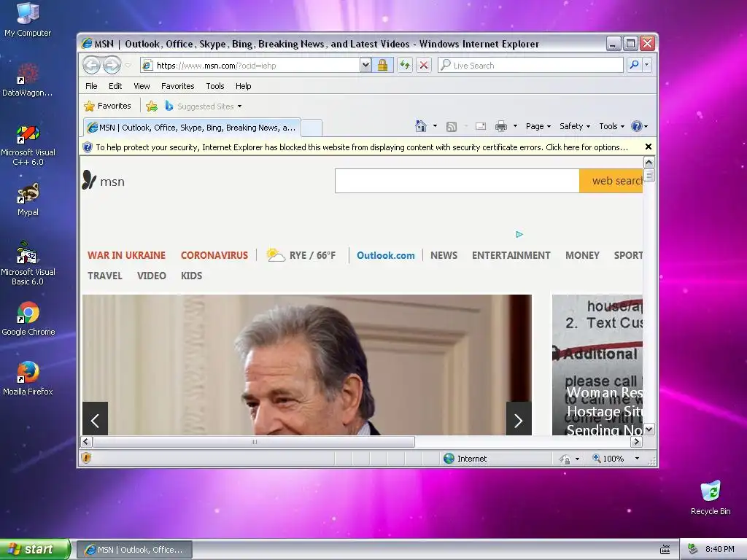Expand the Home button dropdown arrow
This screenshot has height=560, width=747.
pos(435,126)
